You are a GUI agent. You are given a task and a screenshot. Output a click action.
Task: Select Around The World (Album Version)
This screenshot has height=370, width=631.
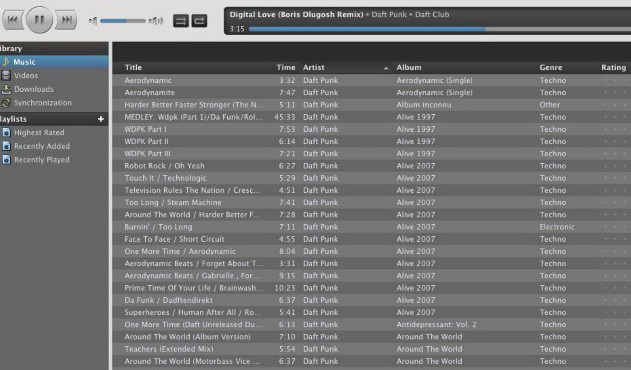pos(372,337)
